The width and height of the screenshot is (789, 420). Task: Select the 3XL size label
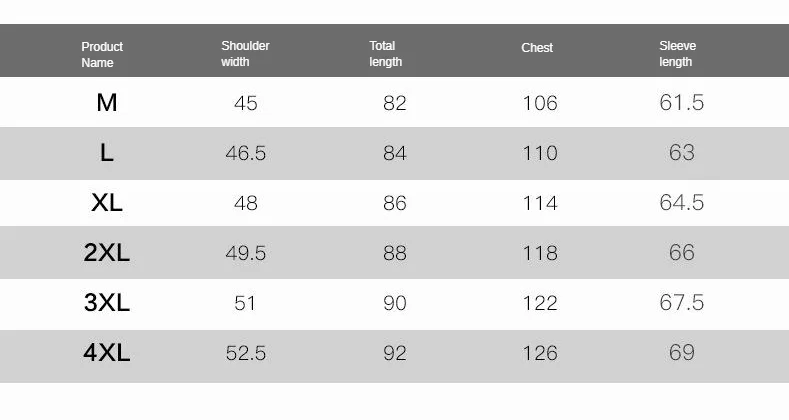click(107, 302)
